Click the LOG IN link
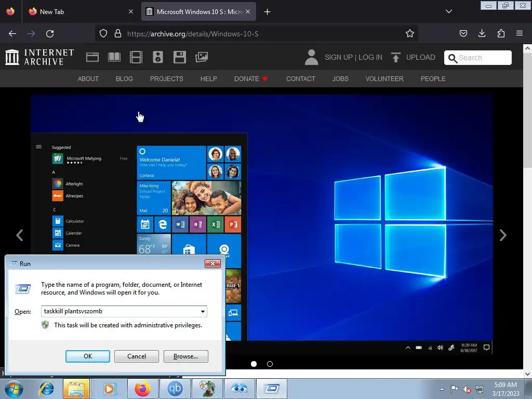This screenshot has width=532, height=399. pyautogui.click(x=370, y=57)
